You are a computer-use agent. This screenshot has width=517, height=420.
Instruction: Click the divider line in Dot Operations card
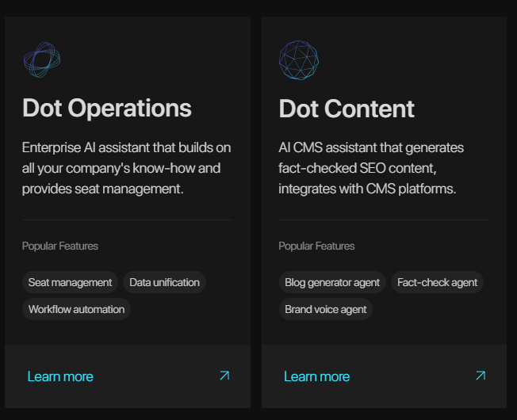pos(127,220)
